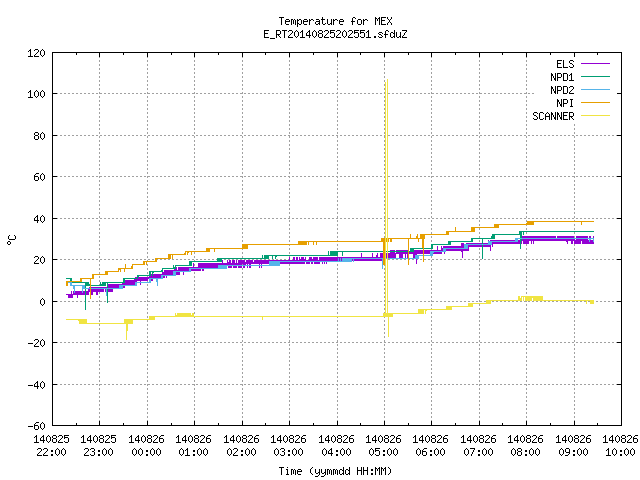Click the x-axis tick label 140825 23:00

pyautogui.click(x=99, y=446)
